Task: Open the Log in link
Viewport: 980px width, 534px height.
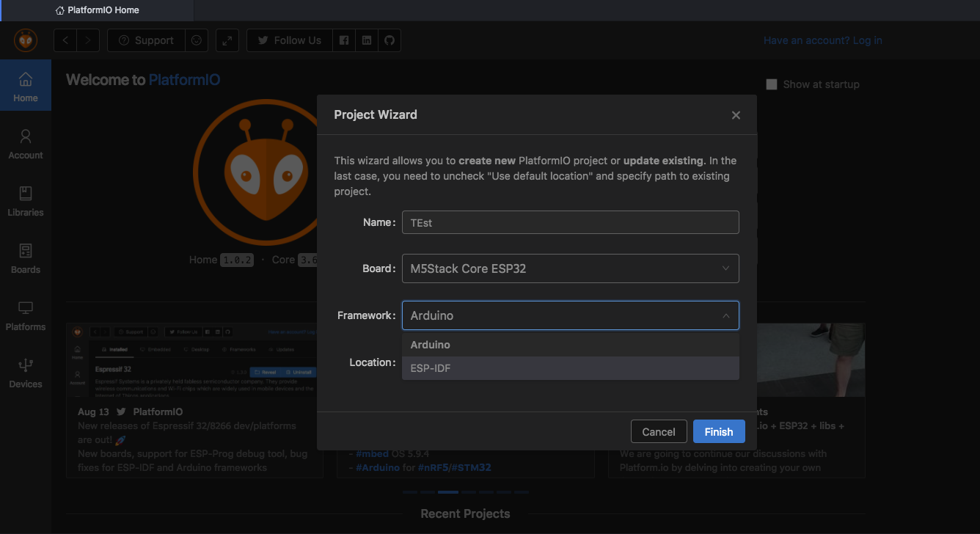Action: 867,40
